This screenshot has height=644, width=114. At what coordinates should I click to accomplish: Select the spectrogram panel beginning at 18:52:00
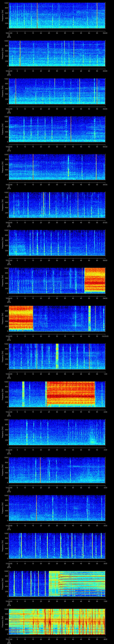tap(57, 53)
